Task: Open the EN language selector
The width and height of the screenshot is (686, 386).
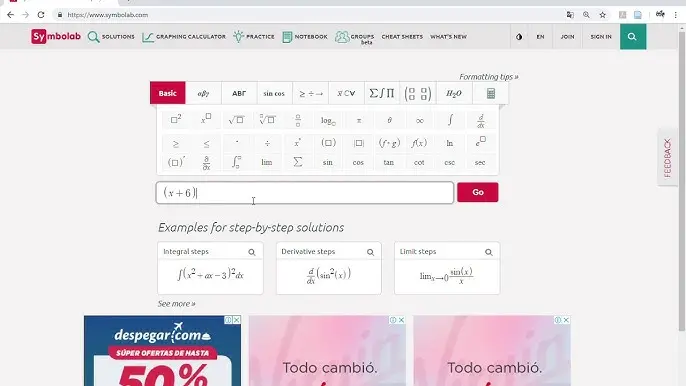Action: [540, 37]
